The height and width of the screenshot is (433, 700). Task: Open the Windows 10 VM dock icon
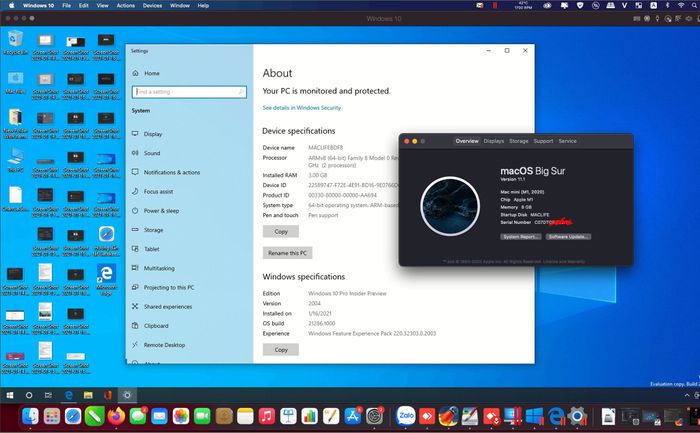click(534, 416)
